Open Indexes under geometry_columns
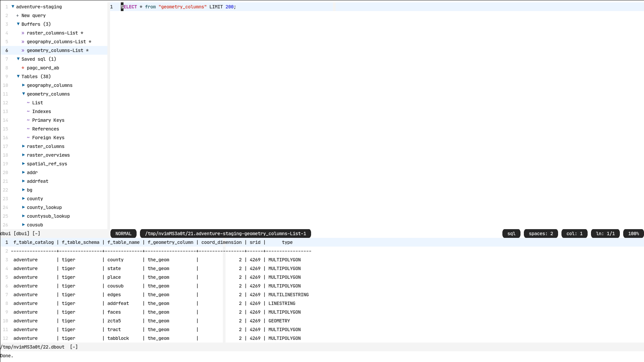The height and width of the screenshot is (362, 644). pyautogui.click(x=42, y=111)
